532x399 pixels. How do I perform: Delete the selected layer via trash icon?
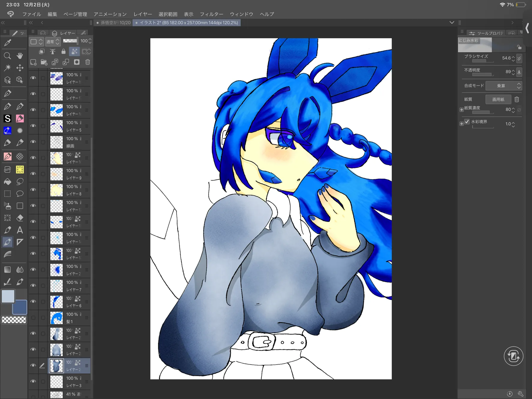(x=88, y=62)
